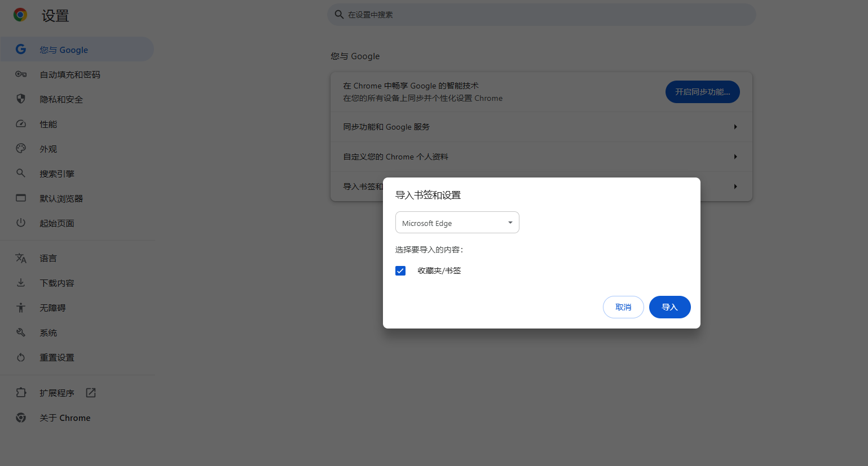
Task: Click the 导入 button
Action: click(669, 307)
